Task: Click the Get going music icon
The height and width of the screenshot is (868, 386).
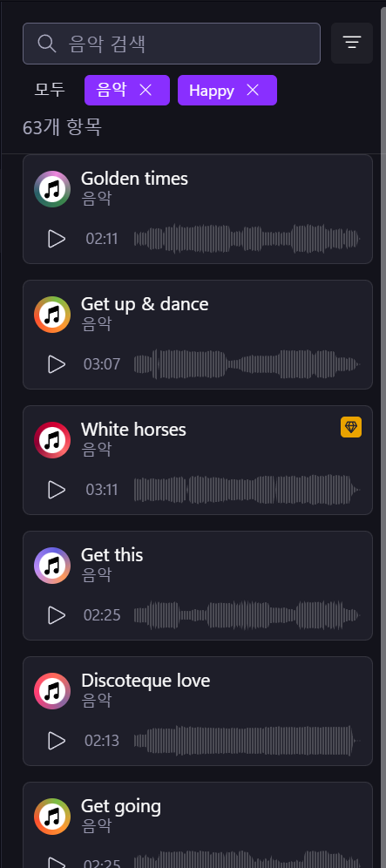Action: coord(52,817)
